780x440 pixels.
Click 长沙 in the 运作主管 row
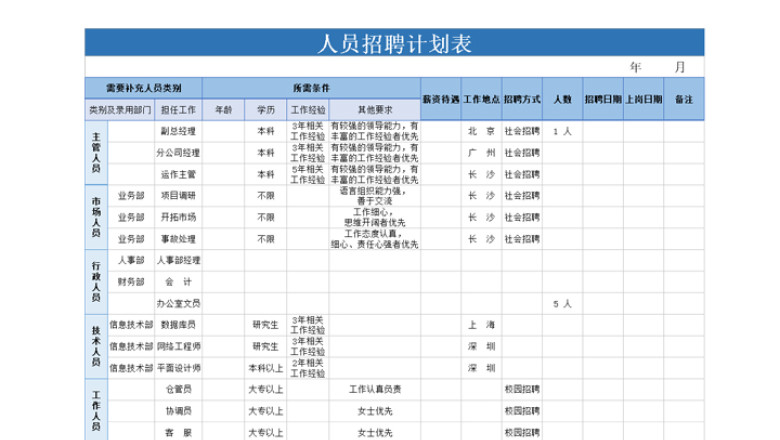pos(481,175)
